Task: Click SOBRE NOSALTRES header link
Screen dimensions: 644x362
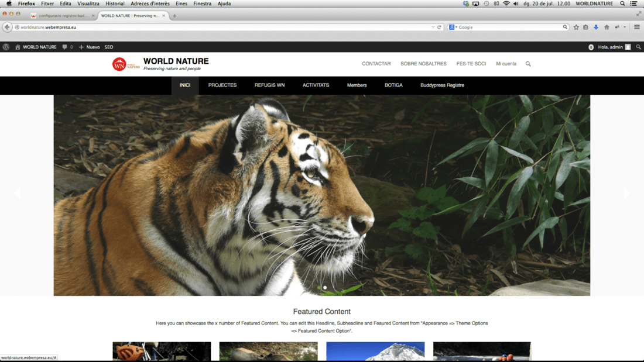Action: pos(423,64)
